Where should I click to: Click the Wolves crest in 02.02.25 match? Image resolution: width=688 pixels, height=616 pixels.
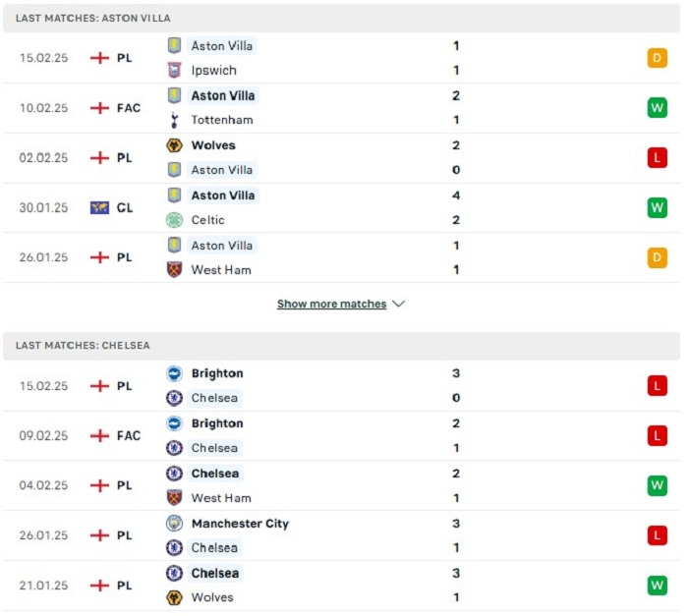tap(174, 145)
